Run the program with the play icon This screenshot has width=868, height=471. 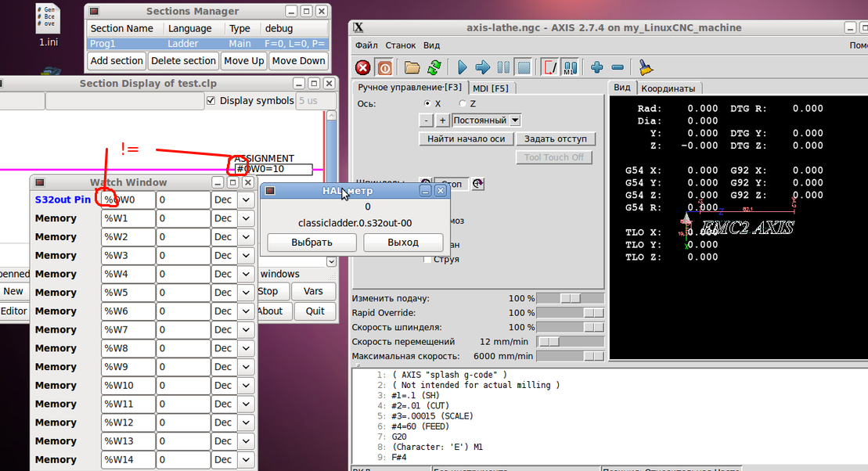[463, 67]
